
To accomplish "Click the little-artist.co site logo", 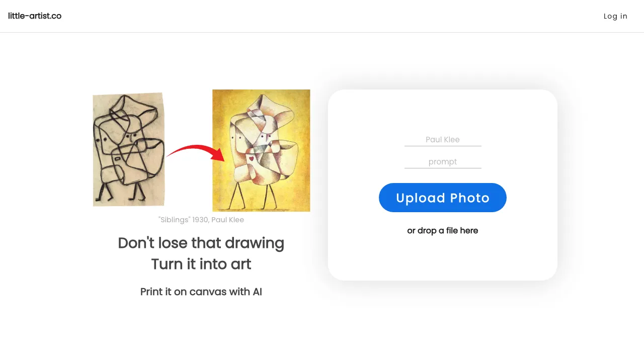I will click(x=35, y=16).
